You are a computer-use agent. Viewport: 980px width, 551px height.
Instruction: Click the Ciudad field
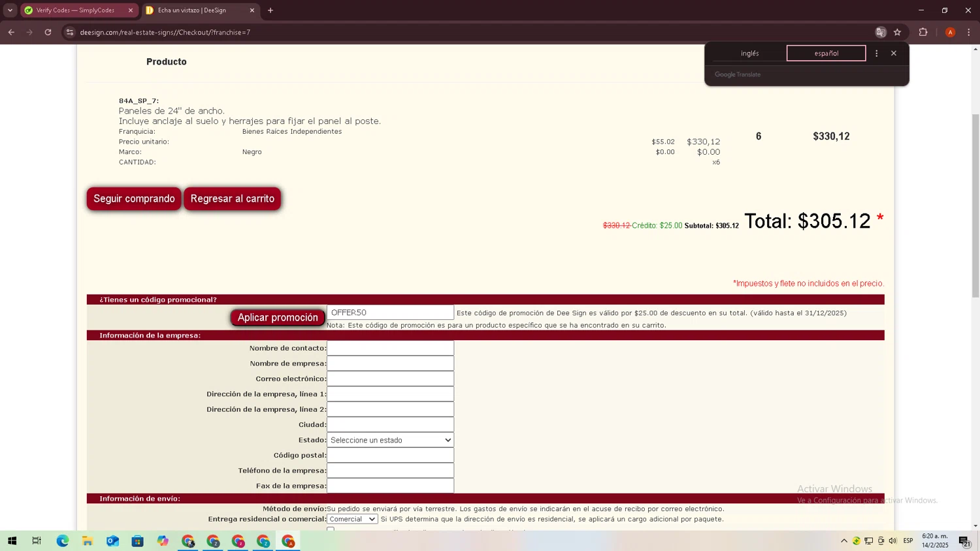tap(390, 425)
